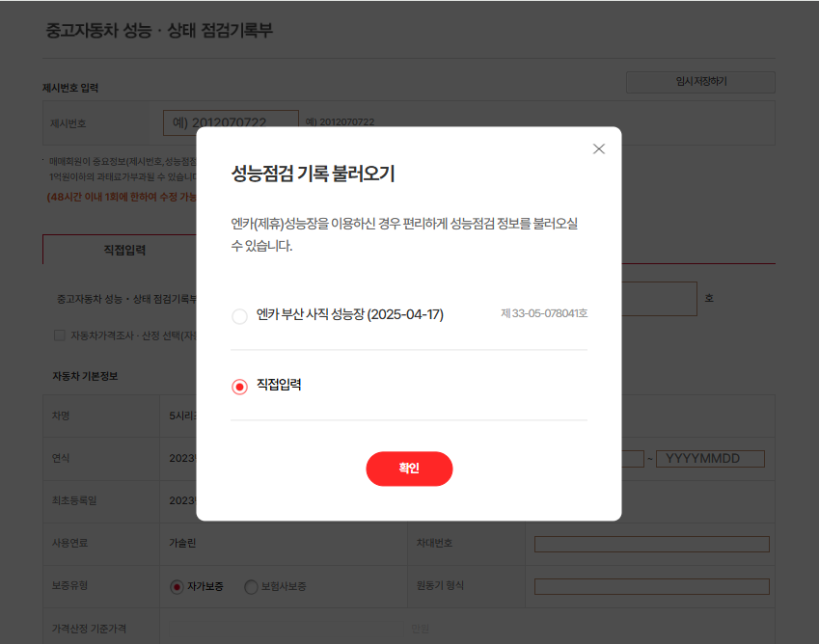Click the 차대번호 input field
The image size is (819, 644).
651,544
